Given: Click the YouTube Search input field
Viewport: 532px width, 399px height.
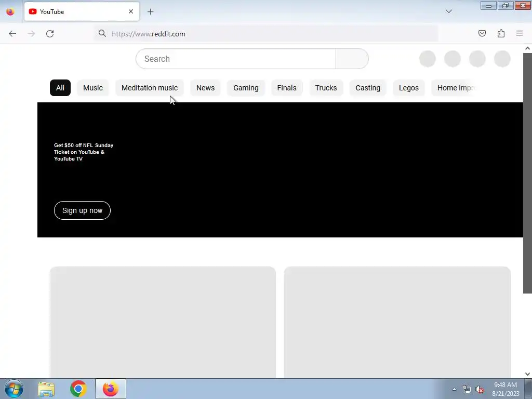Looking at the screenshot, I should (x=236, y=59).
